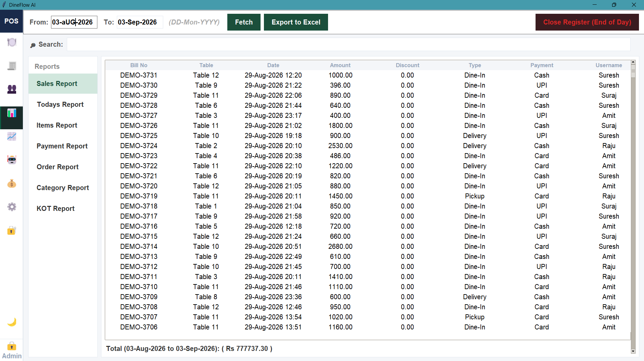Image resolution: width=644 pixels, height=361 pixels.
Task: Click the table scrollbar down arrow
Action: [x=633, y=351]
